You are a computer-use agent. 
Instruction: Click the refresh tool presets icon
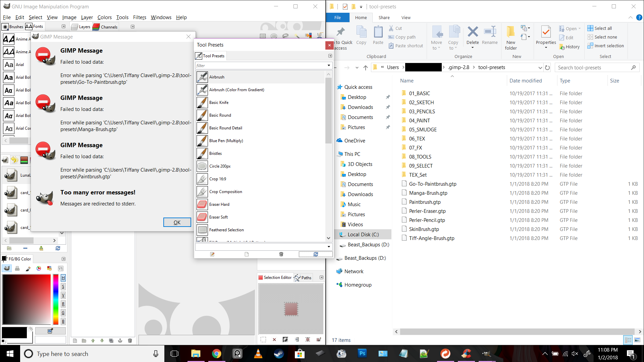pyautogui.click(x=316, y=254)
